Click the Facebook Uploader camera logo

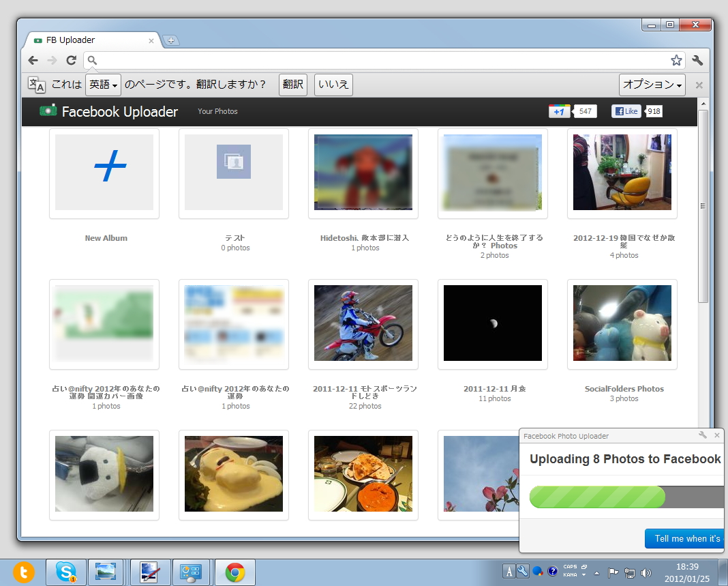[x=48, y=111]
